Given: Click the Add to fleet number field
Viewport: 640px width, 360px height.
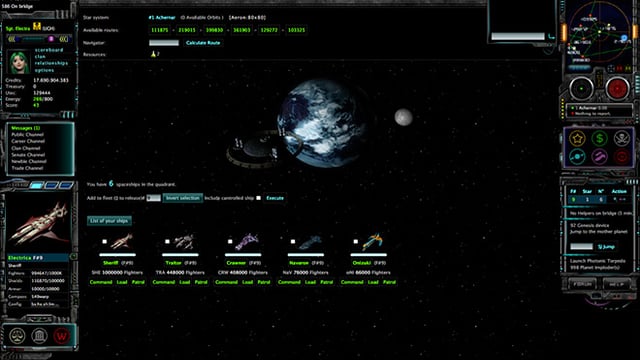Looking at the screenshot, I should point(153,198).
